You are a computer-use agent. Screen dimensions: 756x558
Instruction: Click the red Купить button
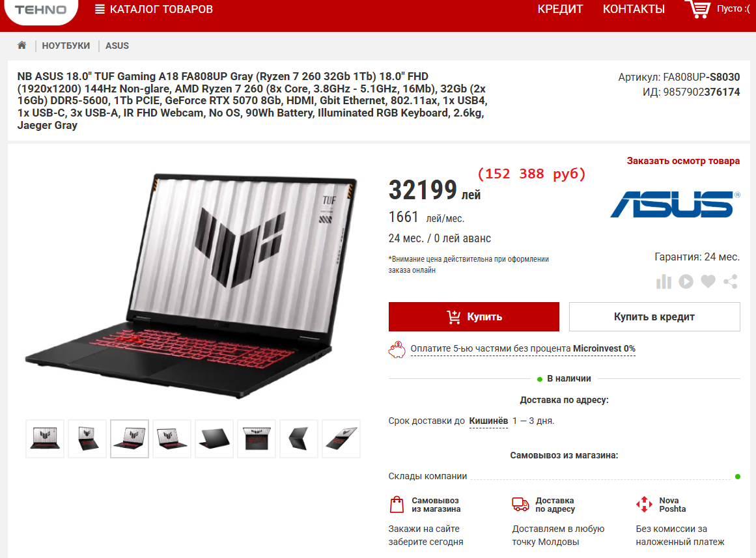pyautogui.click(x=474, y=317)
